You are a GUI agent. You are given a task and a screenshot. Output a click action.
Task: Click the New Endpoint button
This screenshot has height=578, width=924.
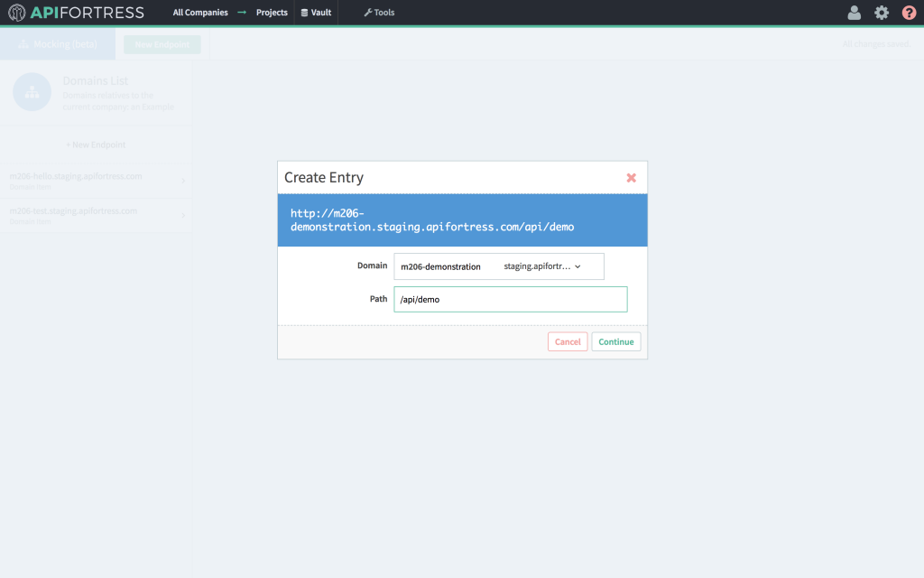(x=162, y=43)
